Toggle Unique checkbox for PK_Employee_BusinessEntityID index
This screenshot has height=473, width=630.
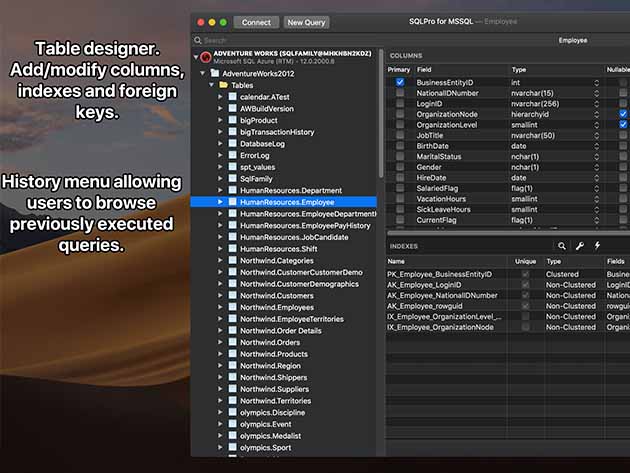coord(525,274)
